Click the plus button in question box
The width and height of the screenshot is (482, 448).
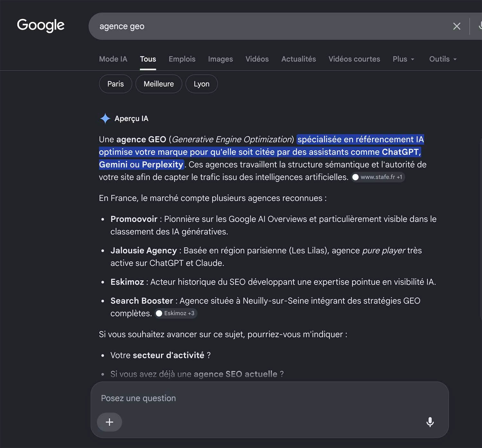[110, 422]
